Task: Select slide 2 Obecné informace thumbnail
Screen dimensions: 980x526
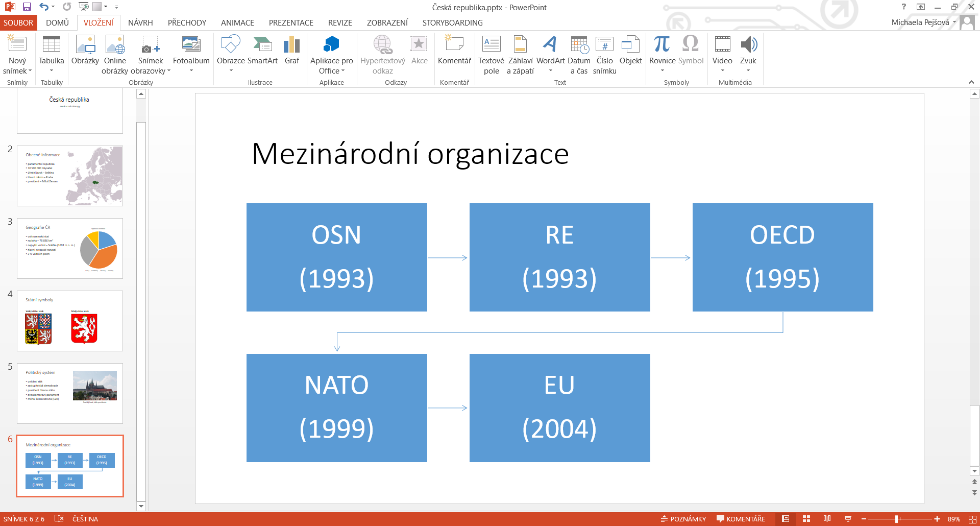Action: [70, 176]
